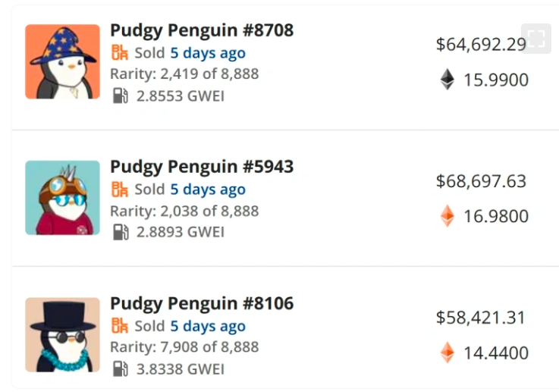Click the gas pump icon beside 2.8553 GWEI
559x392 pixels.
(x=121, y=96)
